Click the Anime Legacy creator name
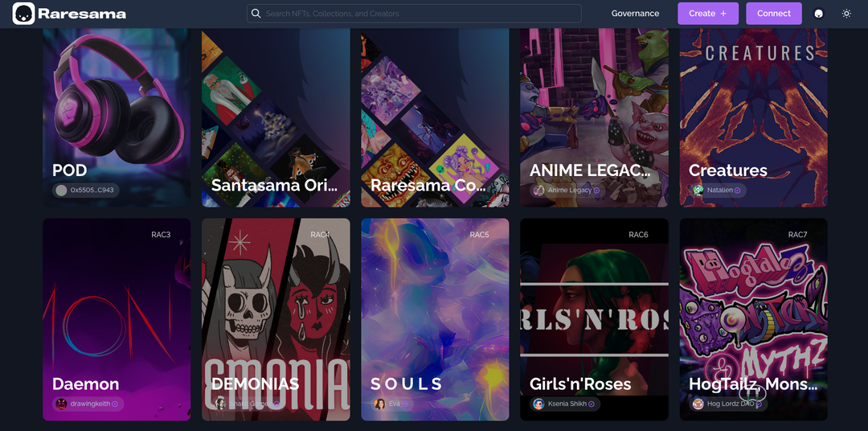 [570, 190]
